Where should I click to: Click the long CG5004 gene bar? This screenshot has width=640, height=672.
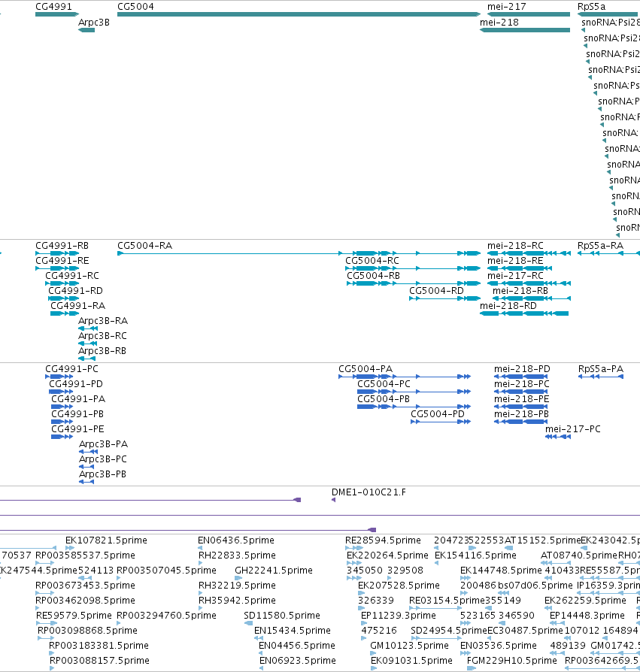tap(299, 14)
